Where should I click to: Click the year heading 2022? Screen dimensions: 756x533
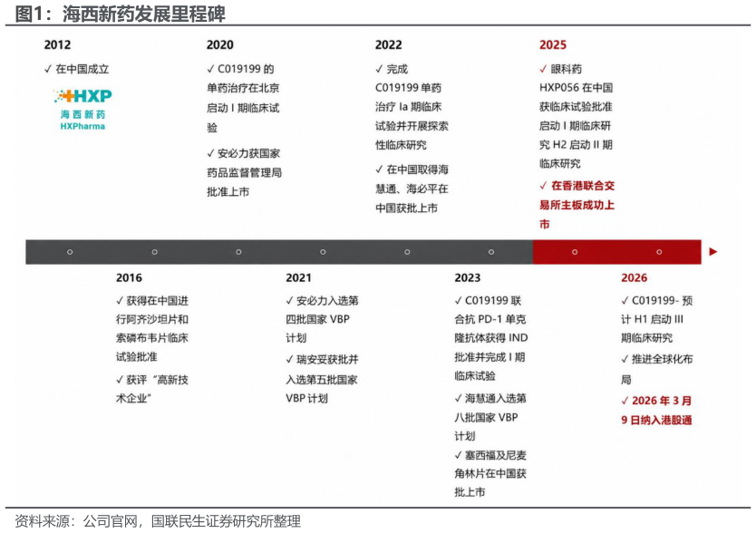[389, 44]
